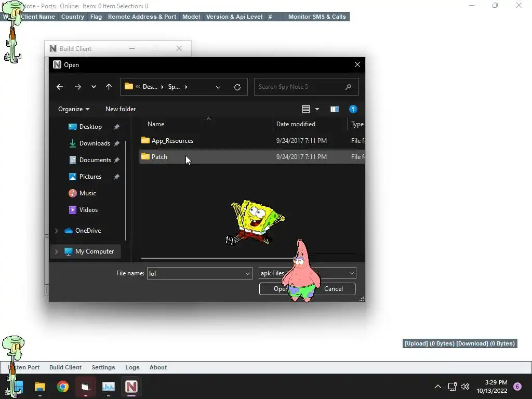
Task: Select the Patch folder
Action: point(159,157)
